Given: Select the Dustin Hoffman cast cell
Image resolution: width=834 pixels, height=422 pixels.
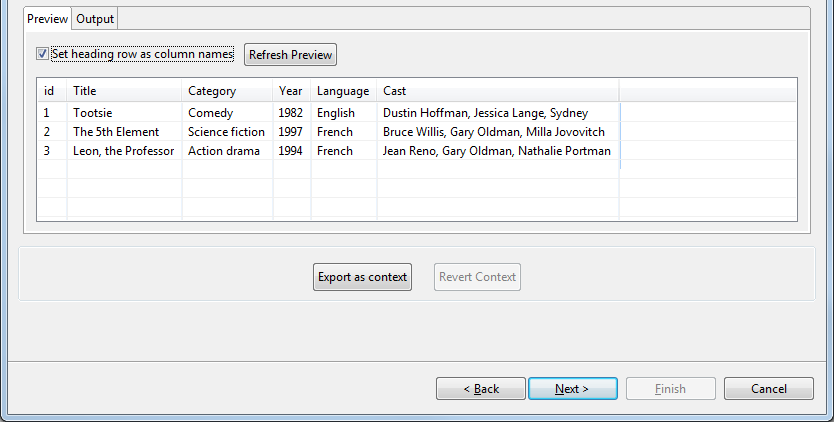Looking at the screenshot, I should pos(485,113).
